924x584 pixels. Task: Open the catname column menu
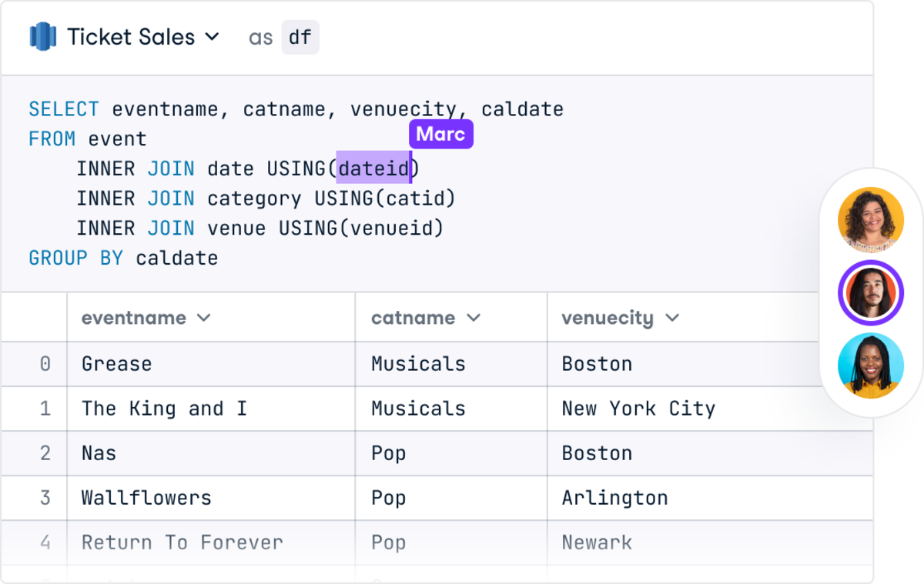point(475,317)
